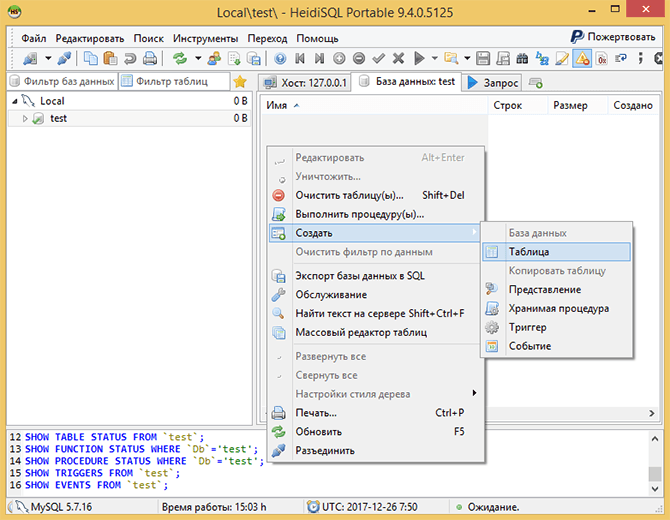Viewport: 670px width, 520px height.
Task: Click the Export database as SQL toolbar icon
Action: (254, 58)
